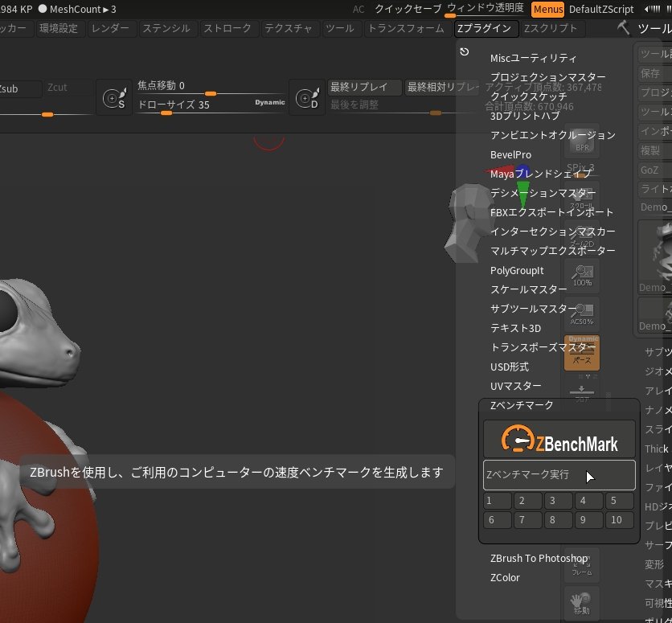Open the Zプラグイン menu
Screen dimensions: 672x623
tap(486, 29)
